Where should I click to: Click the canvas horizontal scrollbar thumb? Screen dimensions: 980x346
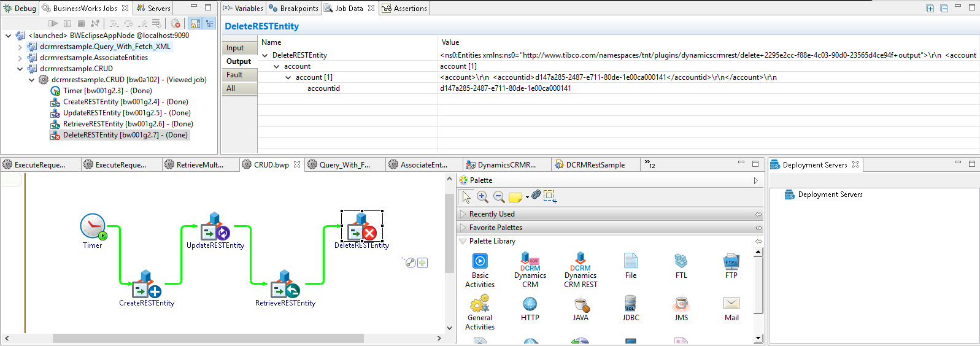tap(208, 338)
